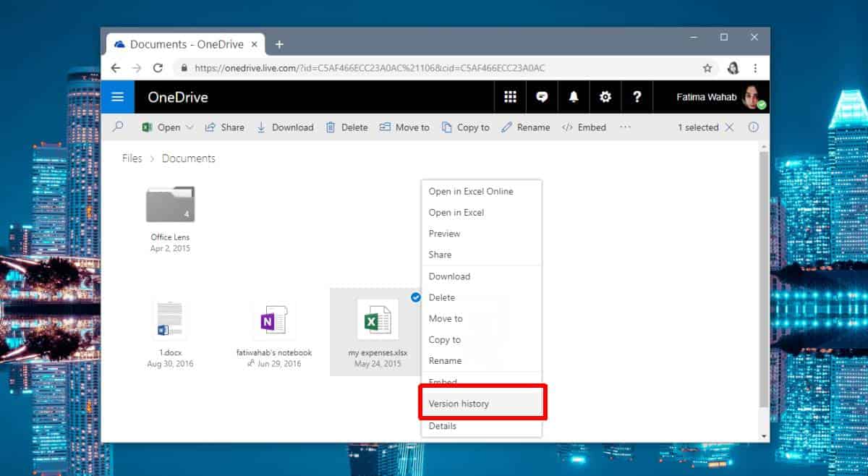Click Share in the command bar
Image resolution: width=868 pixels, height=476 pixels.
(x=225, y=127)
